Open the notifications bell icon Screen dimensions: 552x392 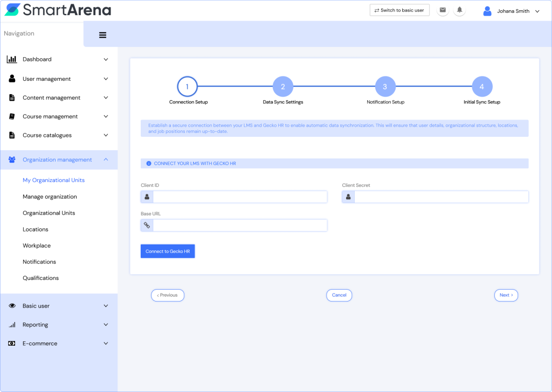coord(459,10)
